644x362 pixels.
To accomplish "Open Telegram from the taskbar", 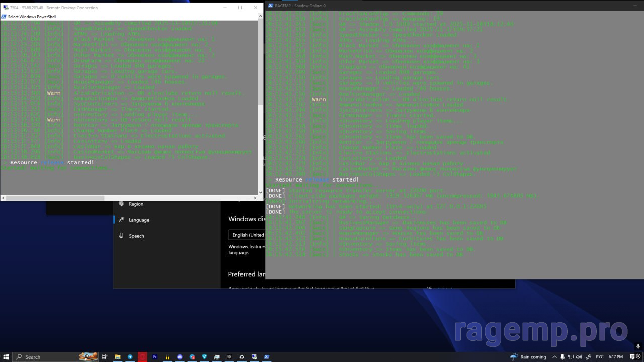I will click(x=130, y=357).
